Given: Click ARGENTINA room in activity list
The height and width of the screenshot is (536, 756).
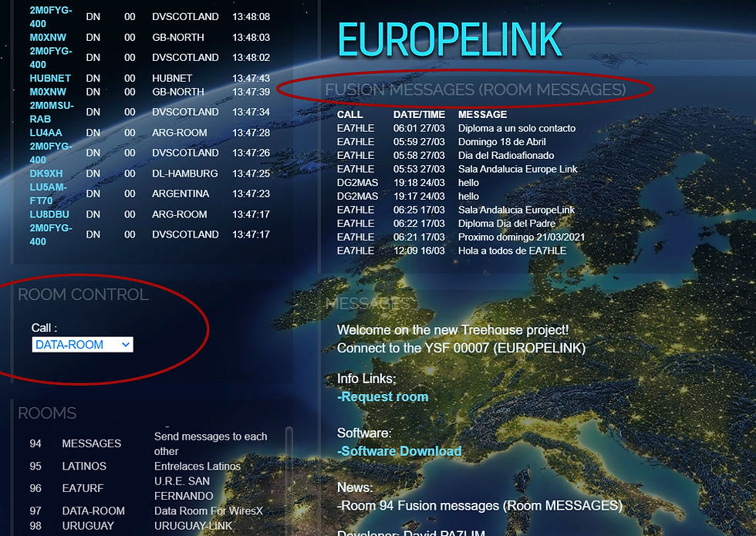Looking at the screenshot, I should (181, 194).
